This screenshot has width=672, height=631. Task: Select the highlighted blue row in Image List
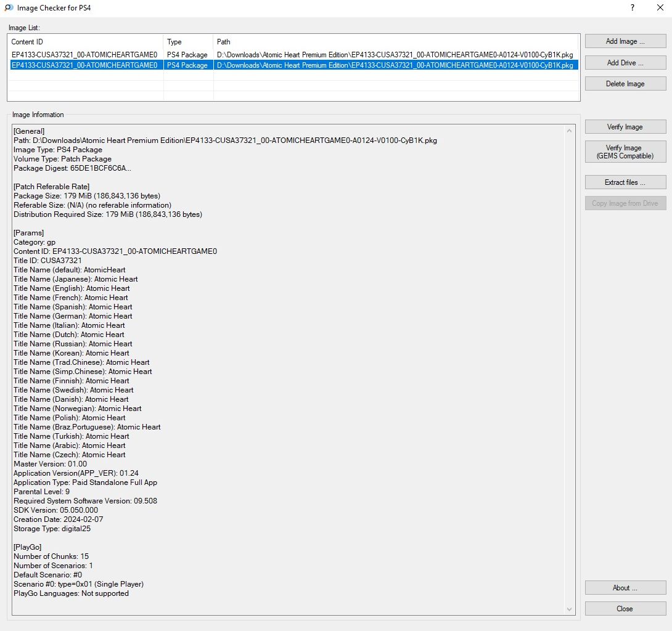[x=294, y=65]
